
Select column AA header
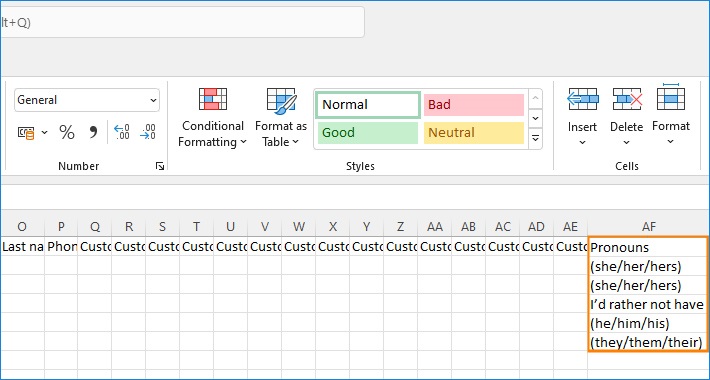[434, 226]
